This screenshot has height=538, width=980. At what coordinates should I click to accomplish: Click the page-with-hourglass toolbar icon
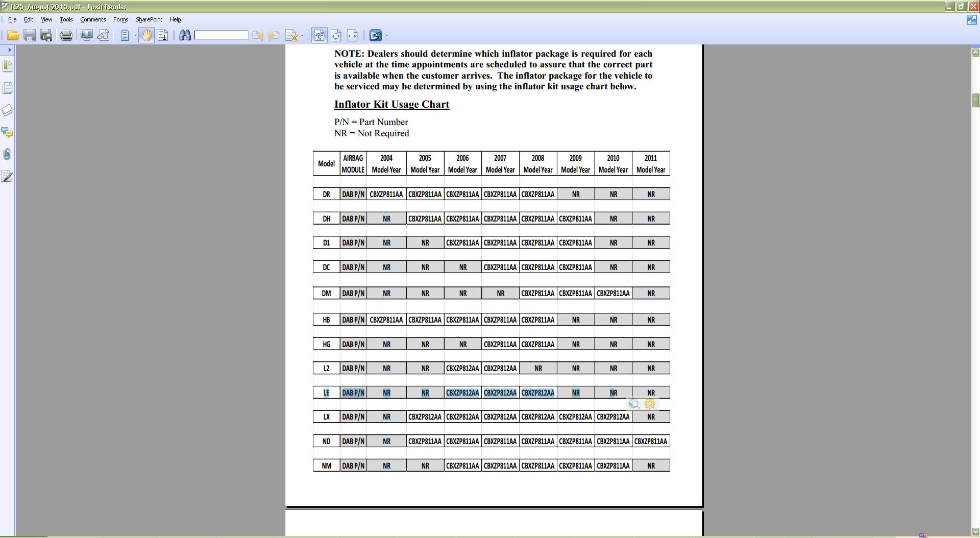291,35
